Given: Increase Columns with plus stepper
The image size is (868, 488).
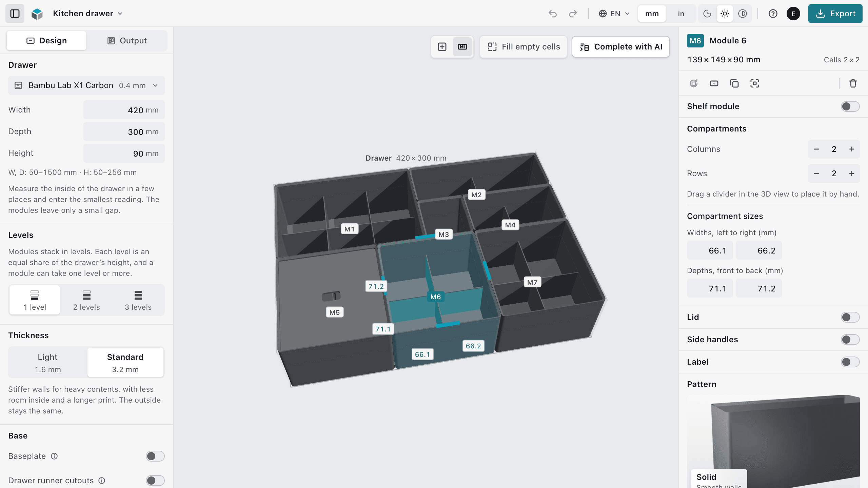Looking at the screenshot, I should [x=852, y=149].
